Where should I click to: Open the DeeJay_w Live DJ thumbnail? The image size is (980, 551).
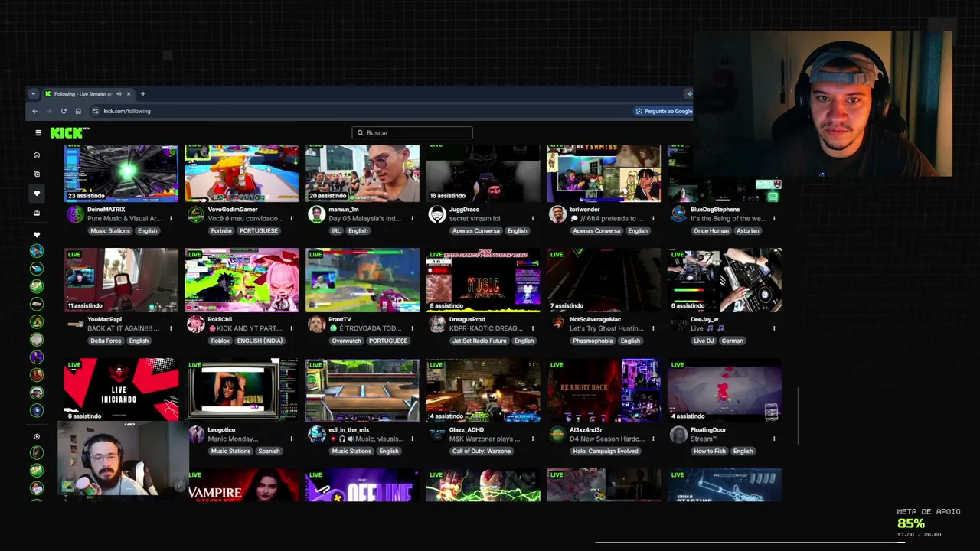tap(724, 280)
